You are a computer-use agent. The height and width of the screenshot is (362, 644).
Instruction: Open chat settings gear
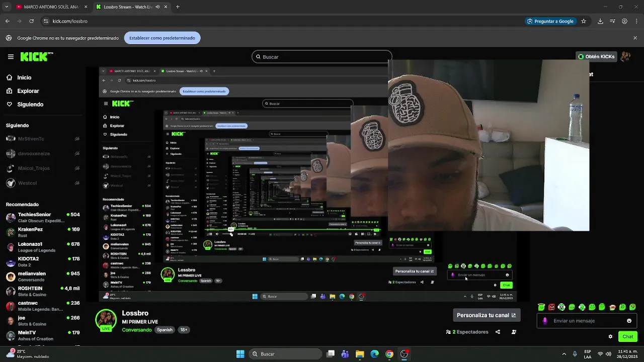(610, 336)
